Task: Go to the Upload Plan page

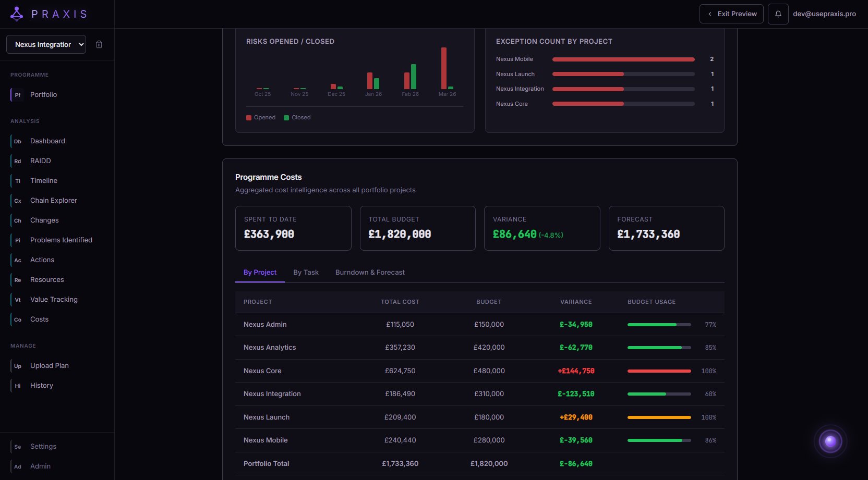Action: [x=49, y=365]
